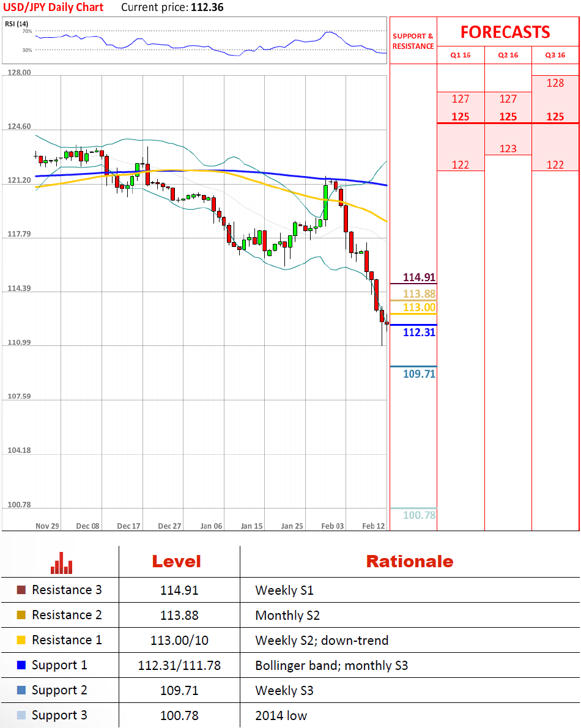Click the 128.00 y-axis price label
The width and height of the screenshot is (581, 728).
(19, 72)
